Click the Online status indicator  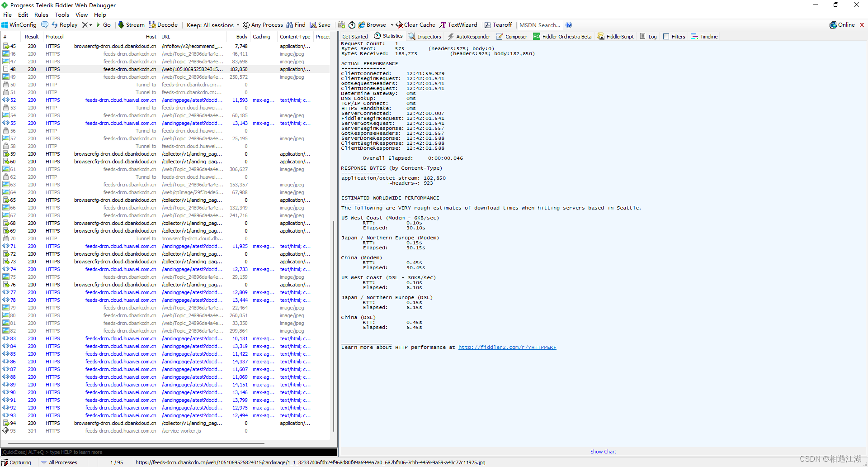(x=844, y=24)
